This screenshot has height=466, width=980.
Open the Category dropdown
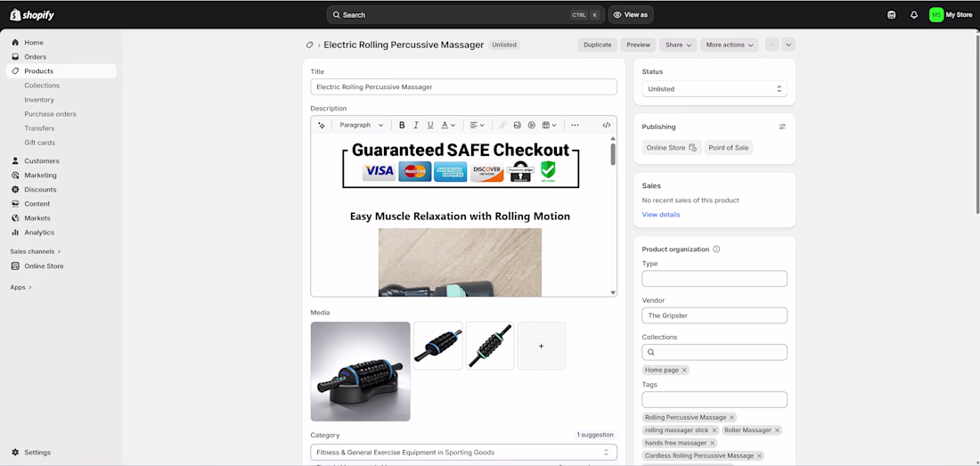point(464,453)
